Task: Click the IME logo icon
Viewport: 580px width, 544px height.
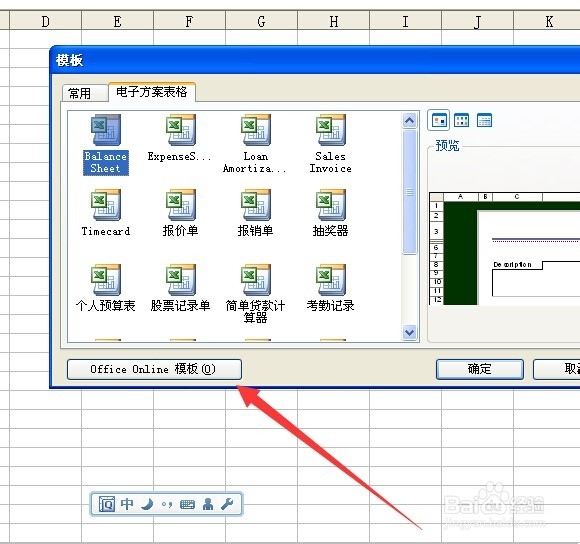Action: pyautogui.click(x=107, y=504)
